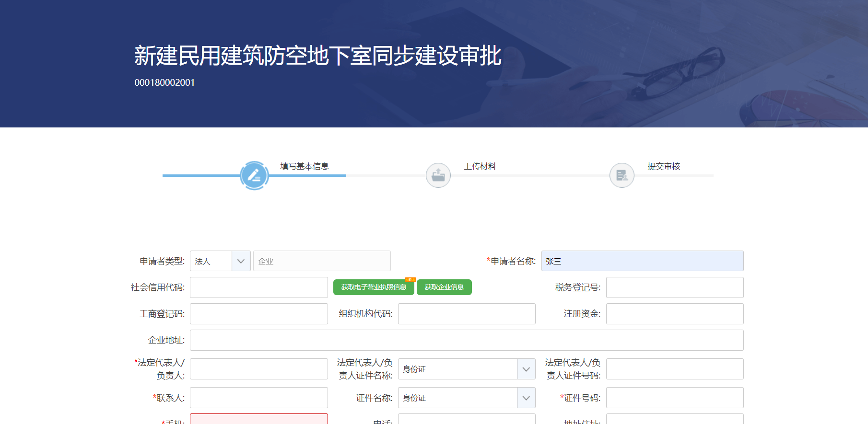This screenshot has width=868, height=424.
Task: Select the 填写基本信息 step label
Action: coord(305,166)
